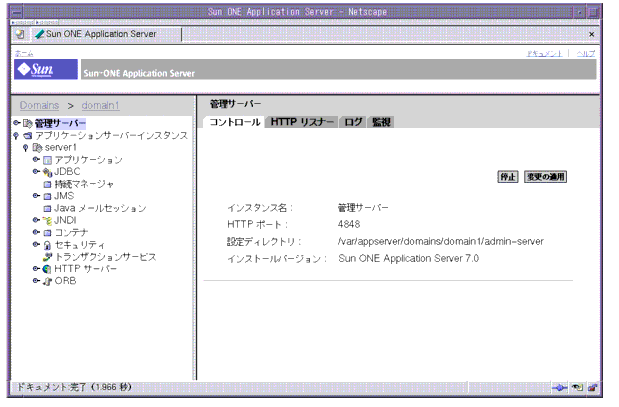The image size is (619, 407).
Task: Collapse the server1 tree node
Action: [26, 148]
